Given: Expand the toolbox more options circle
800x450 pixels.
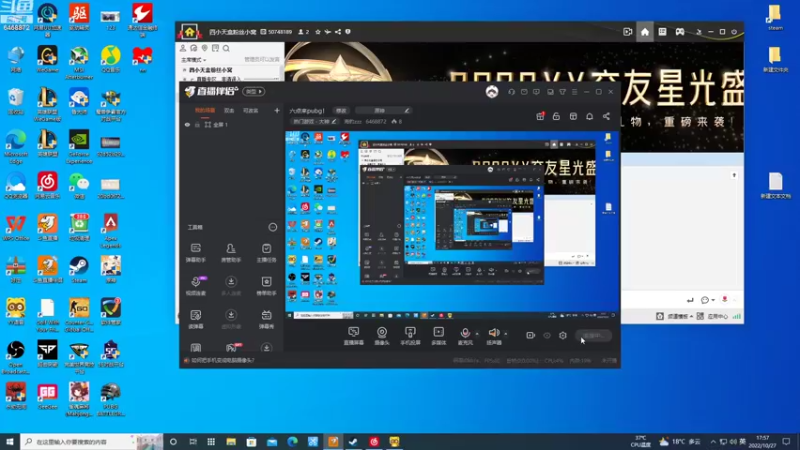Looking at the screenshot, I should point(273,227).
